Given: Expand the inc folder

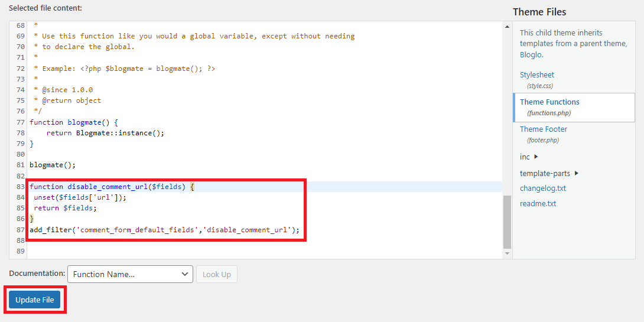Looking at the screenshot, I should [x=529, y=157].
